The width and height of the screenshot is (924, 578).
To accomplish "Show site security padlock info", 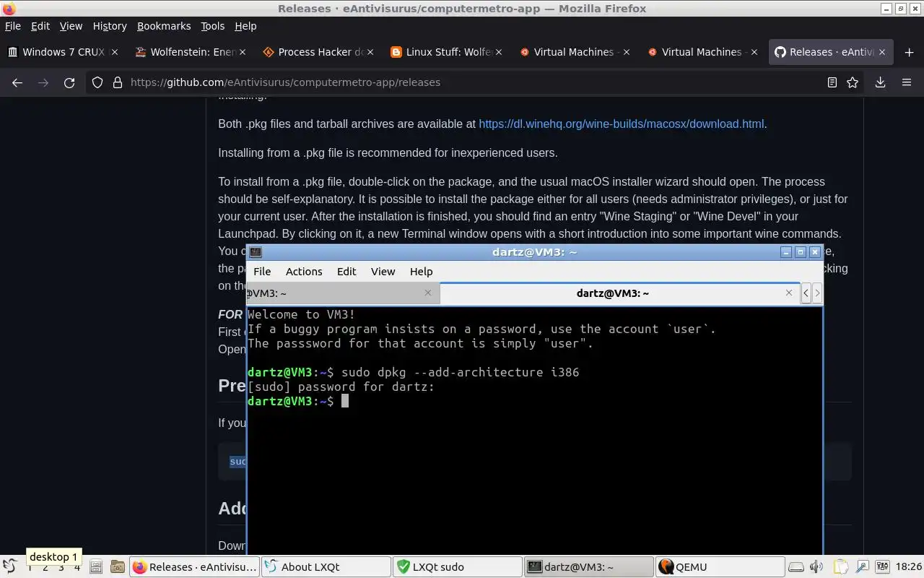I will click(x=118, y=82).
